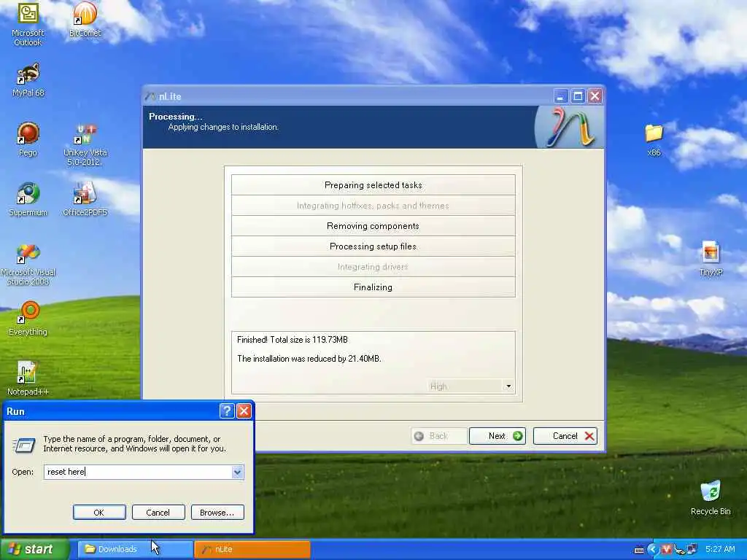747x560 pixels.
Task: Expand hidden tray icons with the arrow
Action: [x=653, y=550]
